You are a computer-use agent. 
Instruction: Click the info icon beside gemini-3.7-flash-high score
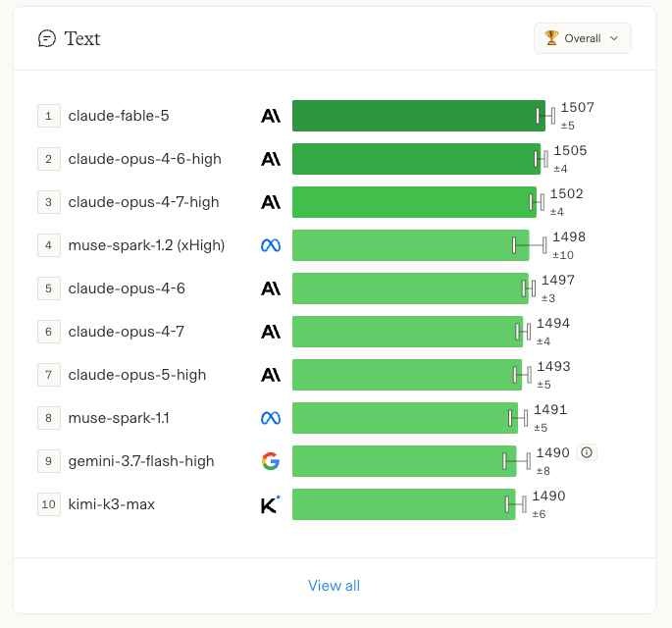pos(587,452)
